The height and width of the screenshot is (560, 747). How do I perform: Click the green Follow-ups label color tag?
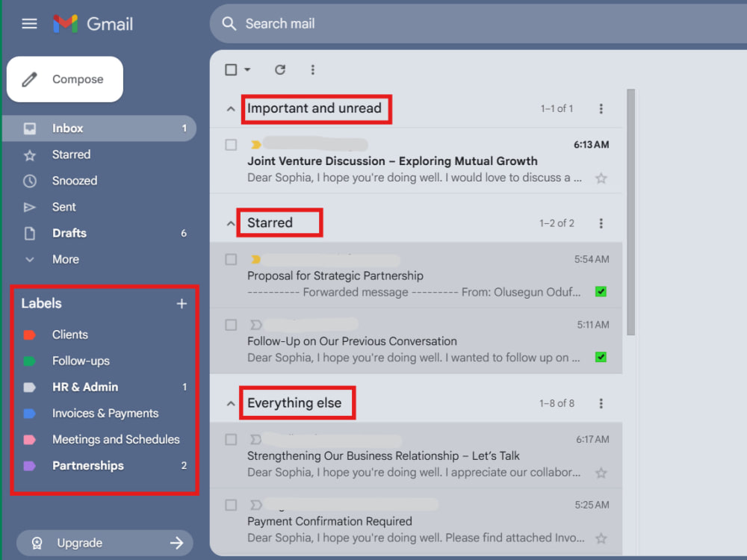click(30, 361)
